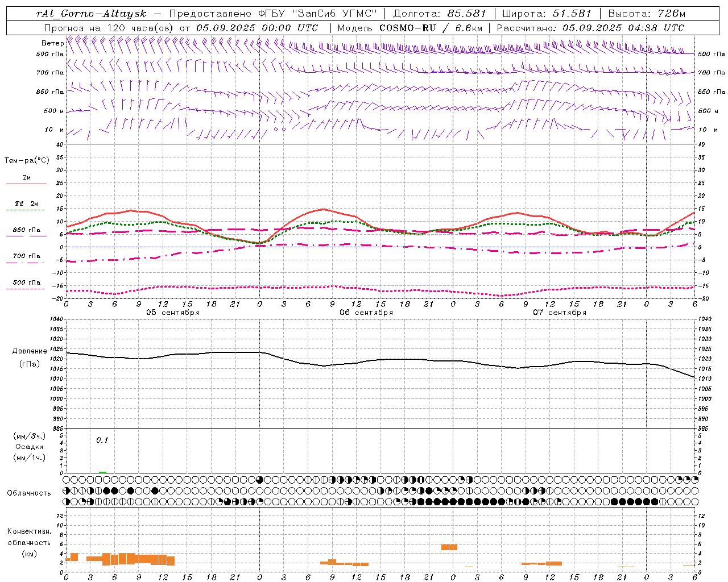Click the orange convective bar near 6 km
The width and height of the screenshot is (728, 582).
(x=449, y=547)
